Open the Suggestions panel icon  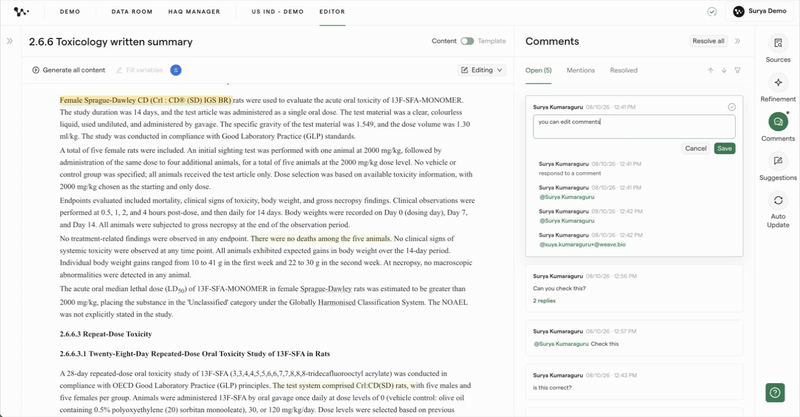tap(778, 161)
